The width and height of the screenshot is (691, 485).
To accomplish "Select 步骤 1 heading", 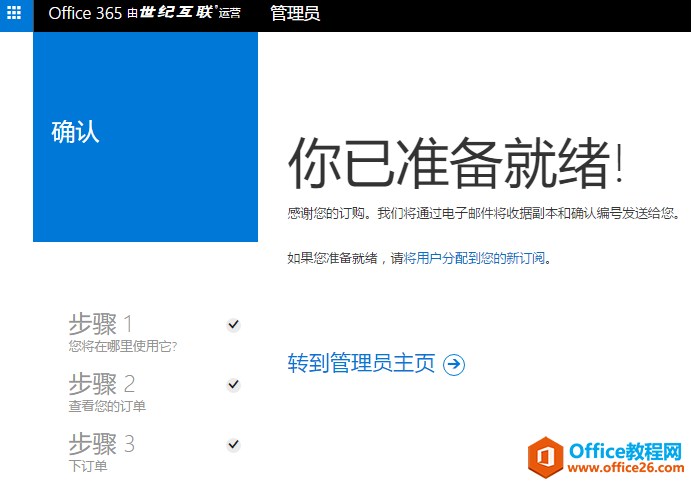I will pos(100,324).
